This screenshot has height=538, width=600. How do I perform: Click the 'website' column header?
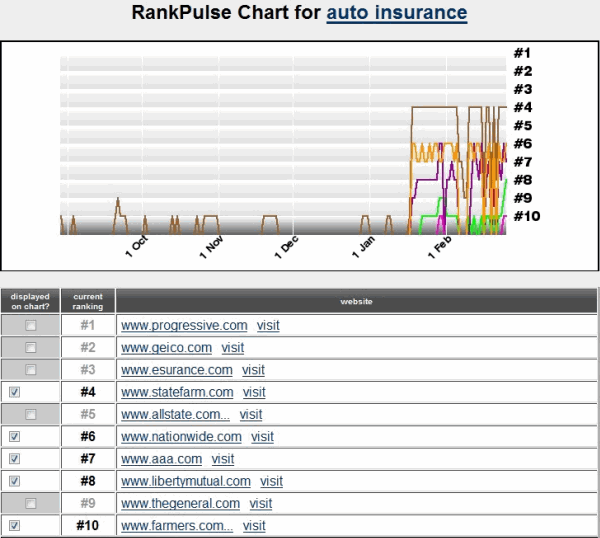[x=356, y=301]
